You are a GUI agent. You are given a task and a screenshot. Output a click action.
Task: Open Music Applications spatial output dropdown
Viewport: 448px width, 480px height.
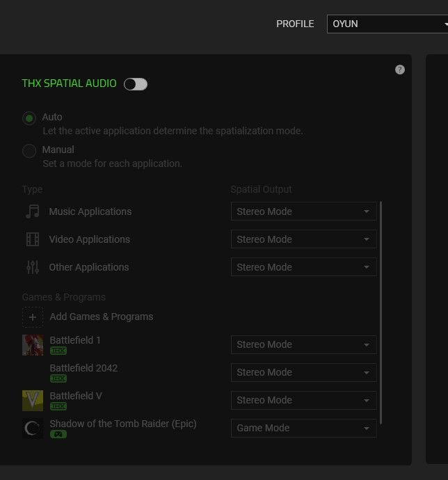304,211
